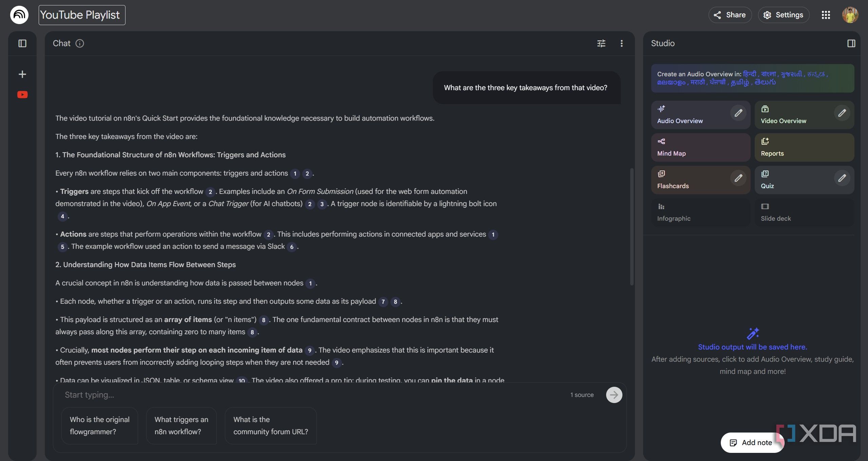
Task: Open citation 7 after payload text
Action: click(x=383, y=302)
